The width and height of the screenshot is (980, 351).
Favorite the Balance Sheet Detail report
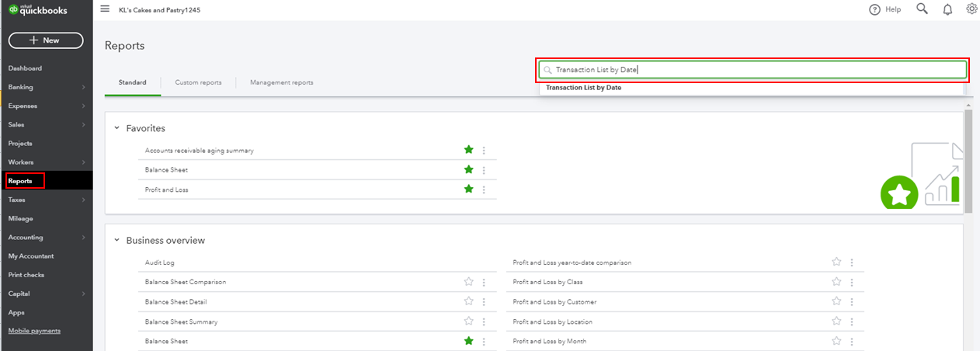468,301
